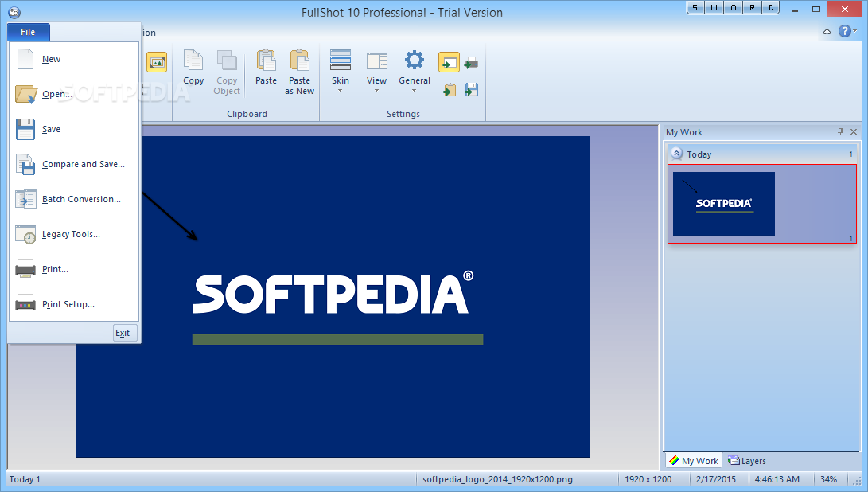This screenshot has height=492, width=868.
Task: Expand the View dropdown arrow
Action: pos(376,90)
